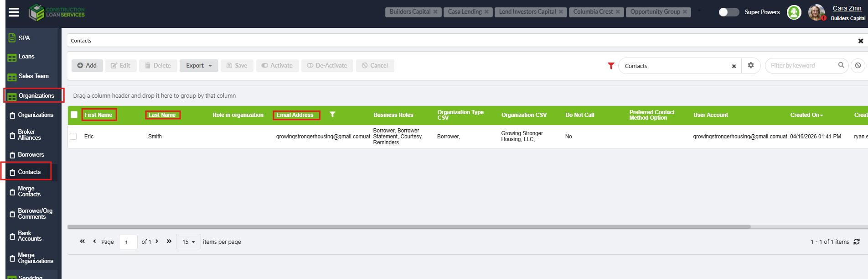
Task: Click the Construction Loan Services logo
Action: click(57, 12)
